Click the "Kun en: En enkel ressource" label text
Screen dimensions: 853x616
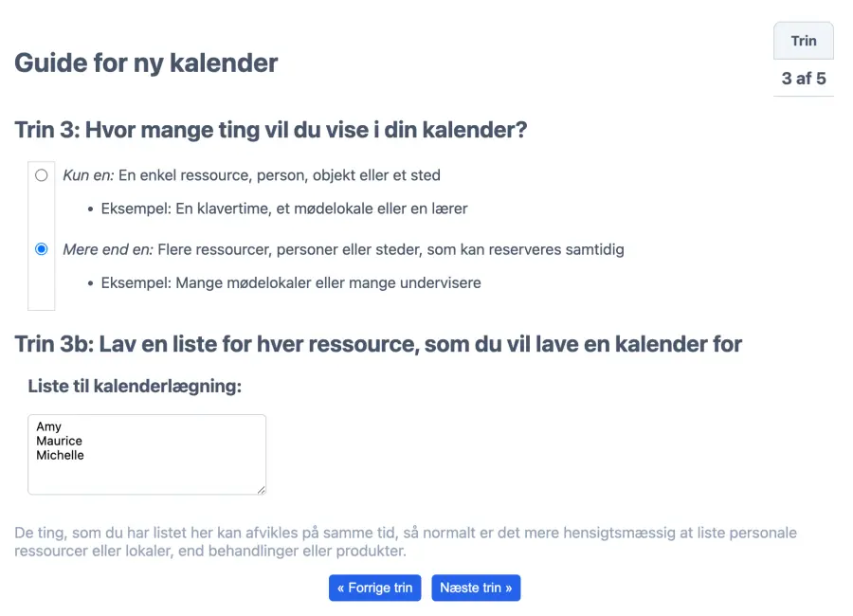pyautogui.click(x=251, y=175)
